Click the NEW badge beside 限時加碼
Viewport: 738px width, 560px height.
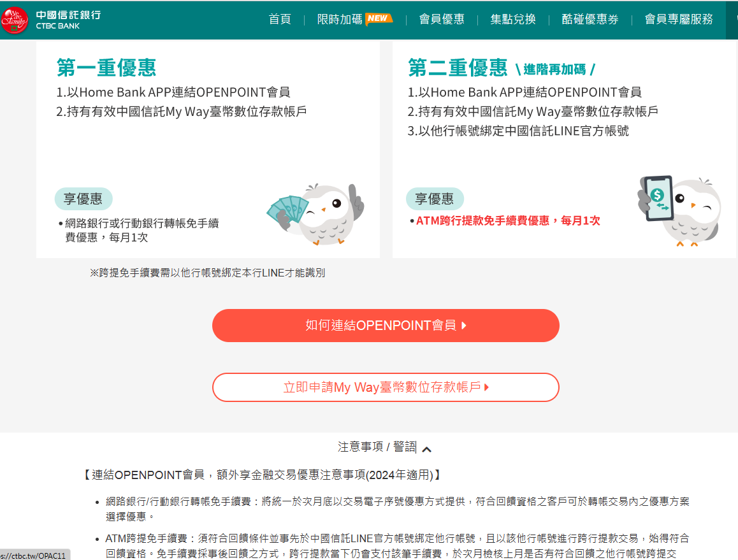[379, 18]
